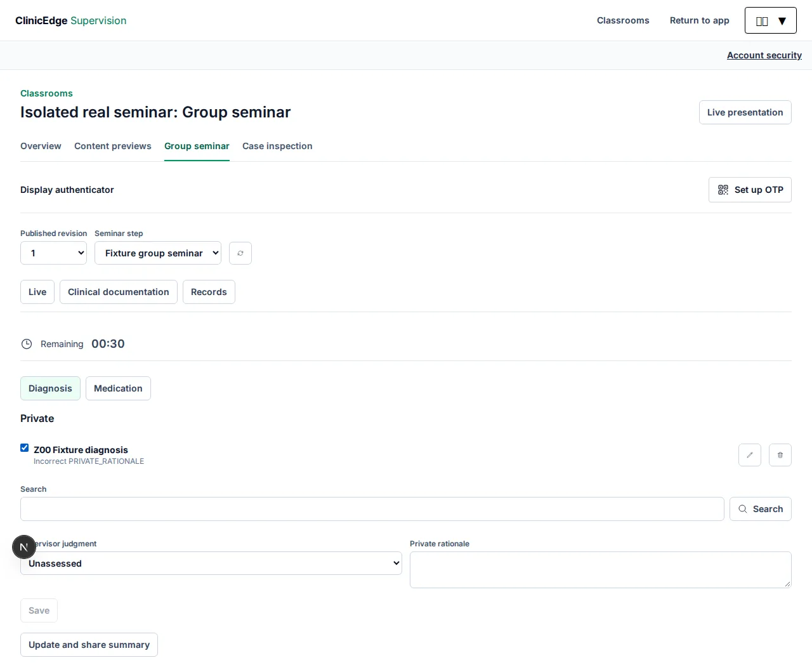Go to the ClinicEdge Supervision home logo
Screen dimensions: 812x672
pos(71,20)
